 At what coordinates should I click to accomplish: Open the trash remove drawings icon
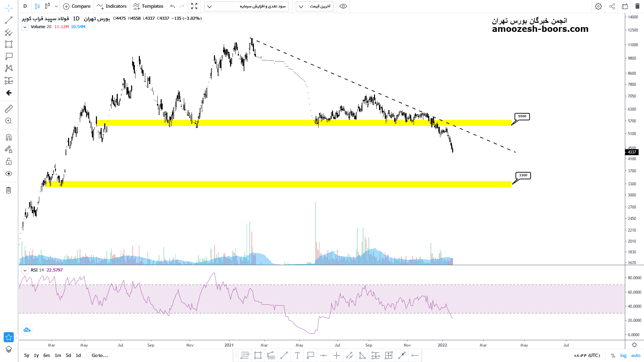(9, 190)
